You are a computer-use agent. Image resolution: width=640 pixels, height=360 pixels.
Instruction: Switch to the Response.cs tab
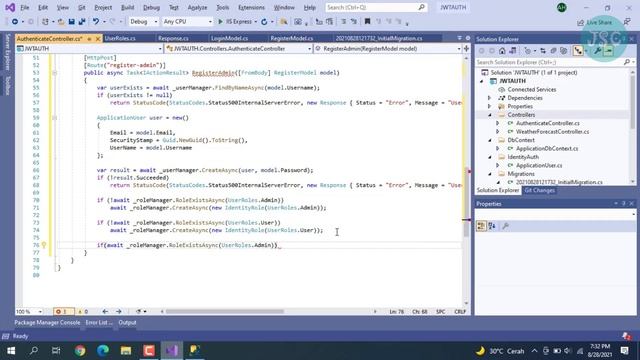point(173,38)
